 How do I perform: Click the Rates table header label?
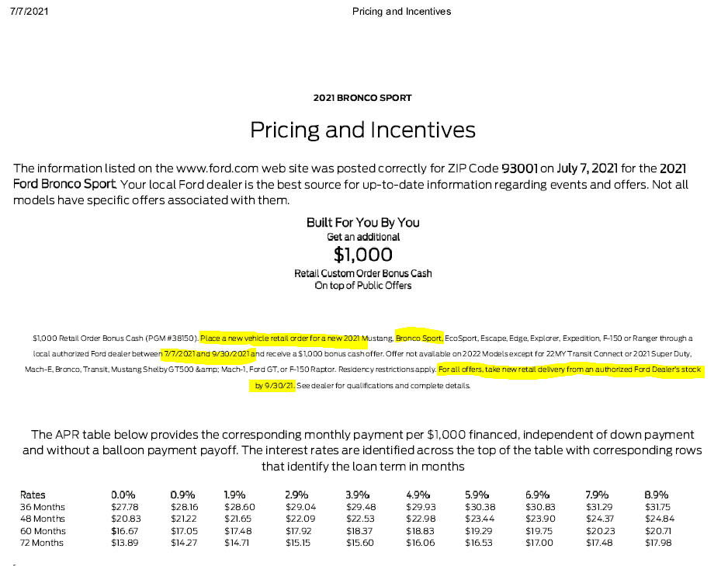tap(33, 495)
